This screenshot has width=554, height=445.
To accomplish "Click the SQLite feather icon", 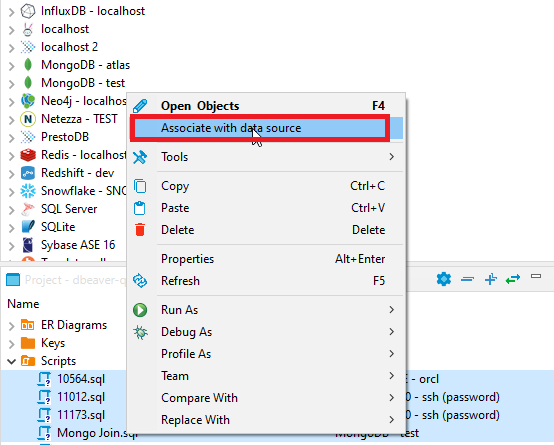I will click(28, 227).
